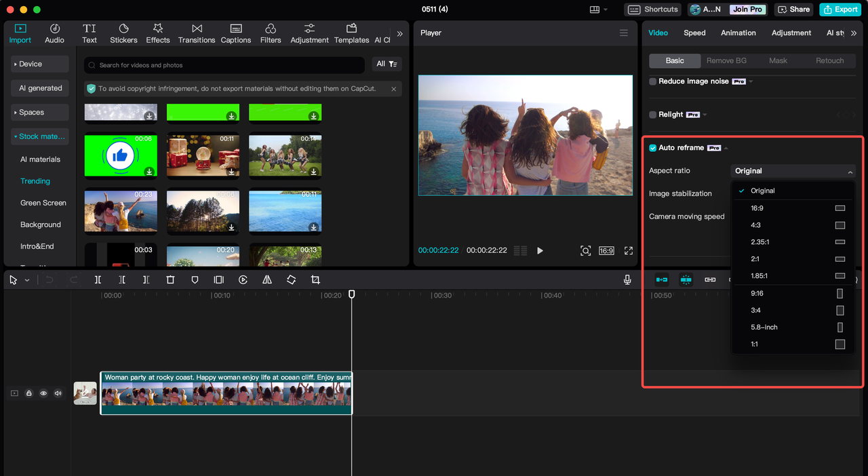The image size is (868, 476).
Task: Collapse the Stock materials section
Action: click(39, 136)
